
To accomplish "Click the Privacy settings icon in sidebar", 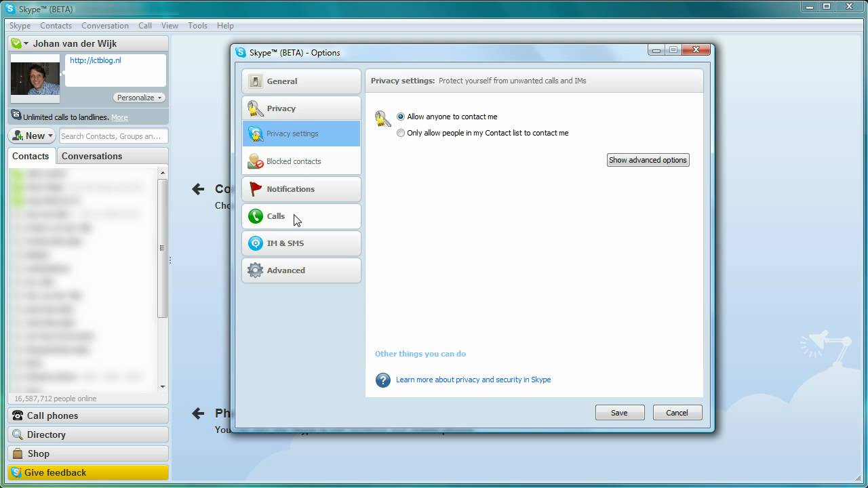I will point(256,134).
